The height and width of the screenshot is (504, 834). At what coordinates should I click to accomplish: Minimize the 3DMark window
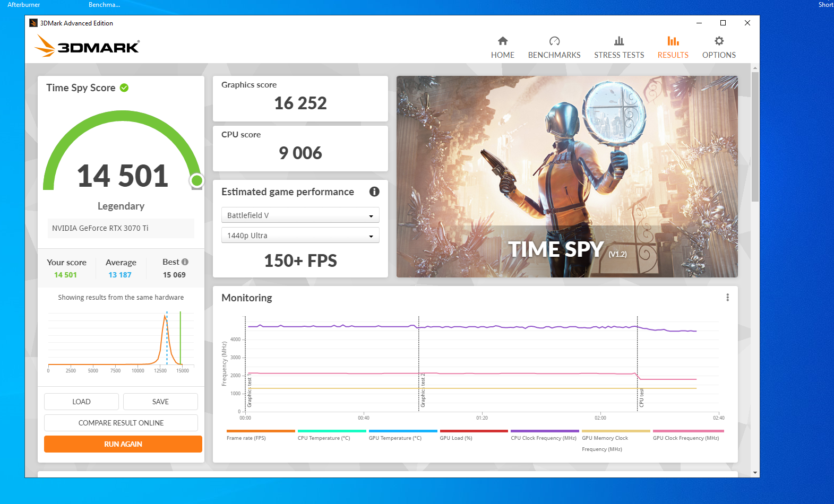point(699,23)
